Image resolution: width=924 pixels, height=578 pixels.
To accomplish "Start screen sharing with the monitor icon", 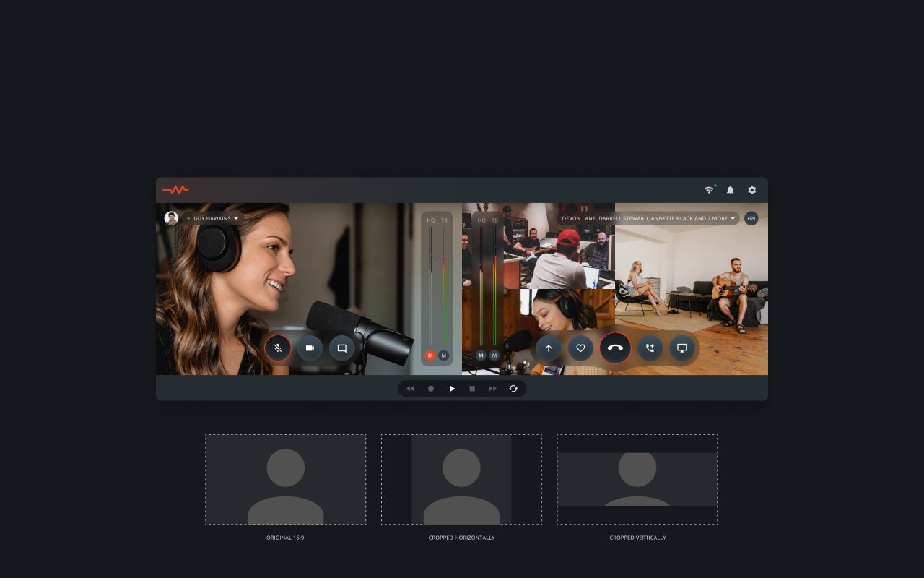I will tap(681, 348).
